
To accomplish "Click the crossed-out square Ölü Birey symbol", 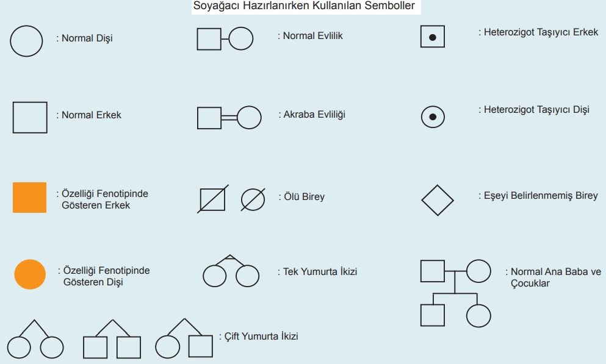I will pos(212,199).
